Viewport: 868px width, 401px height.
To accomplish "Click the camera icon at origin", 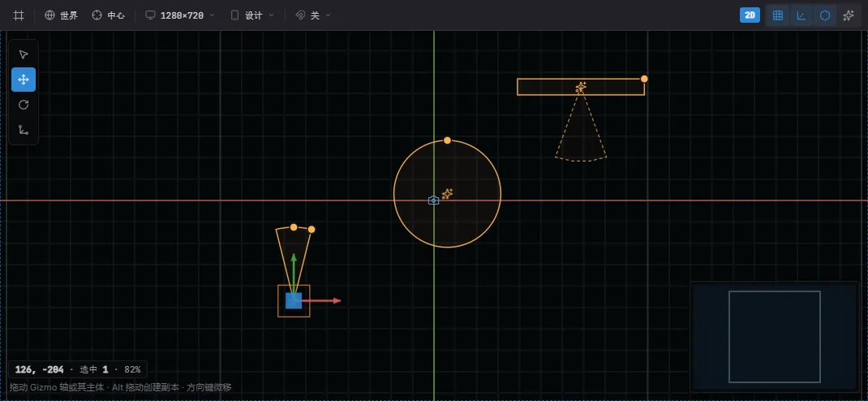I will point(434,200).
